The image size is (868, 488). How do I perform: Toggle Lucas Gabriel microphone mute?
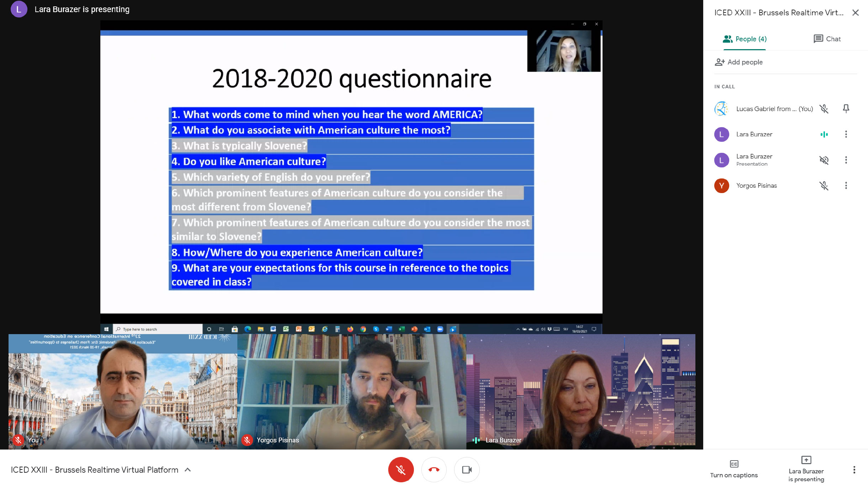click(x=824, y=109)
